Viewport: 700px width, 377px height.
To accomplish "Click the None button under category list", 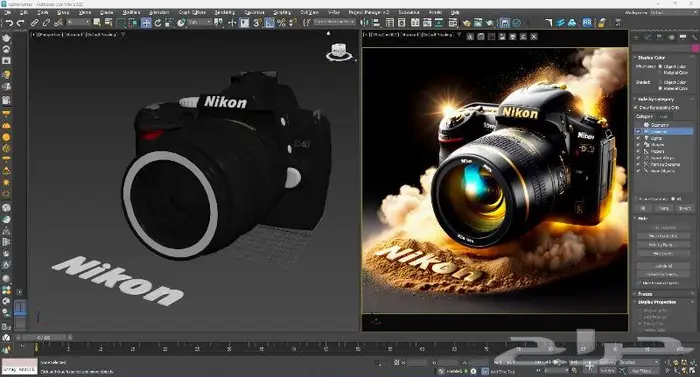I will 664,208.
